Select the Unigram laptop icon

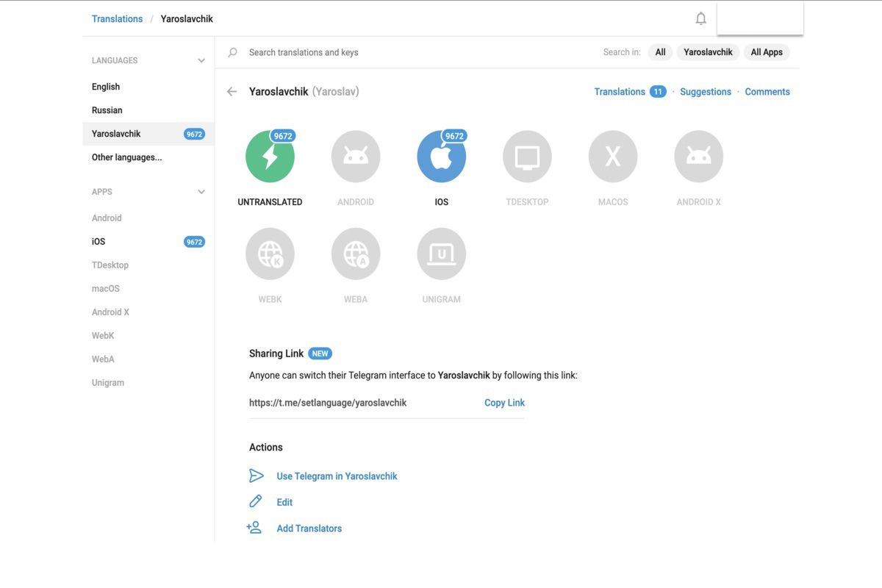coord(441,254)
